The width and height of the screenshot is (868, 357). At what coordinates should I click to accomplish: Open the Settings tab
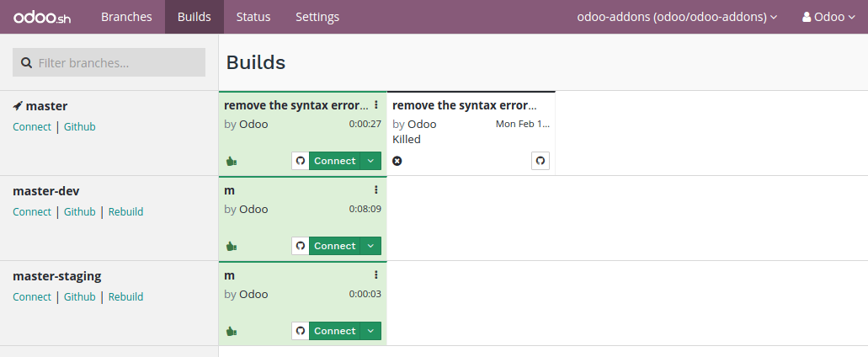coord(317,17)
